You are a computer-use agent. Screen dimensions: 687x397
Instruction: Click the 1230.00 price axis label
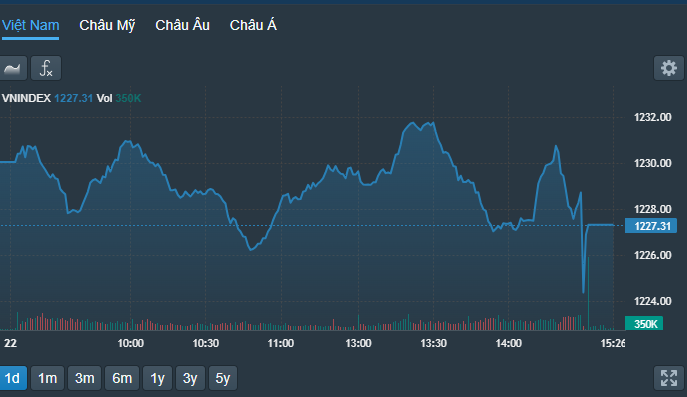click(x=652, y=163)
